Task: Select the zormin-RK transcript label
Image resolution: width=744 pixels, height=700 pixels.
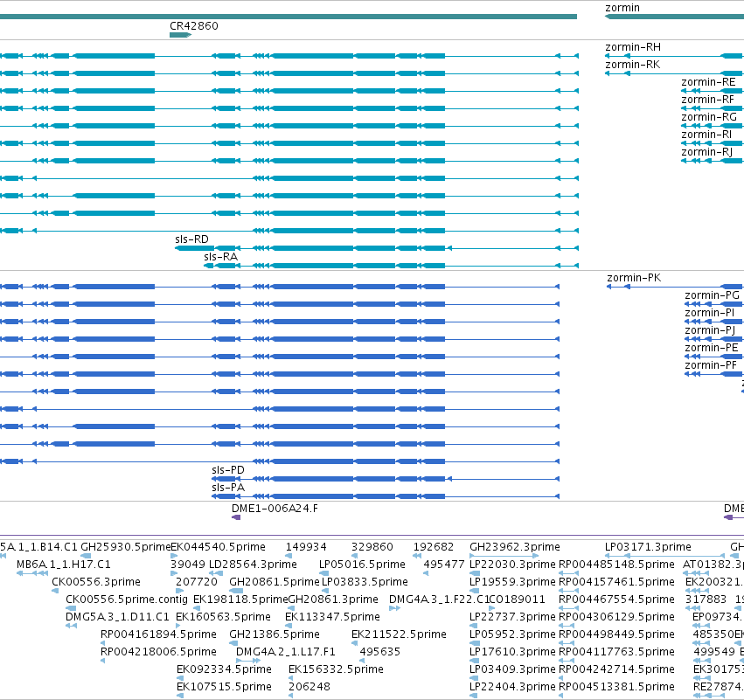Action: coord(632,65)
